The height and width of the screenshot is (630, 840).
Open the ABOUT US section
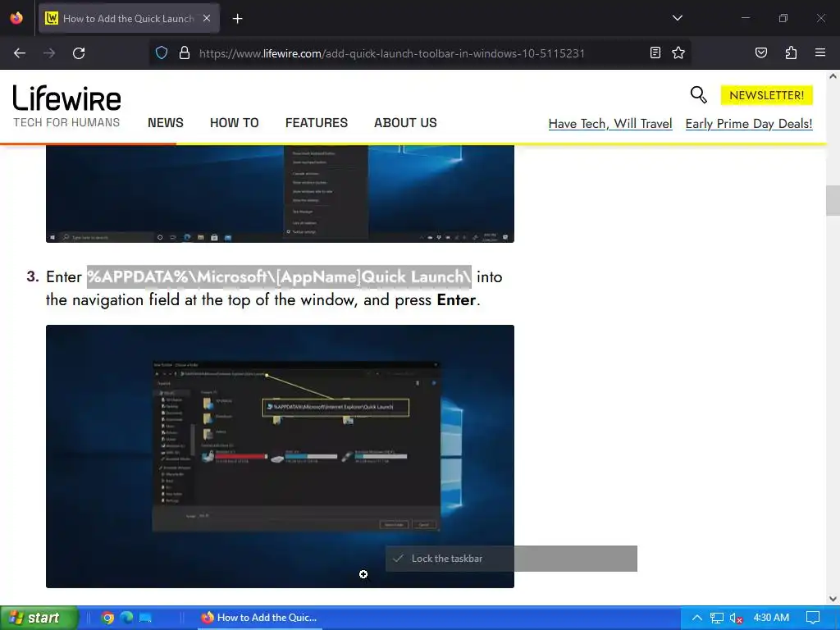pyautogui.click(x=405, y=123)
